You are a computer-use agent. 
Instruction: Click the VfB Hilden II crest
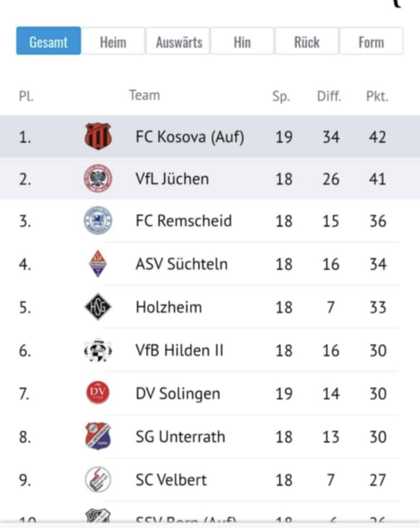(x=98, y=350)
